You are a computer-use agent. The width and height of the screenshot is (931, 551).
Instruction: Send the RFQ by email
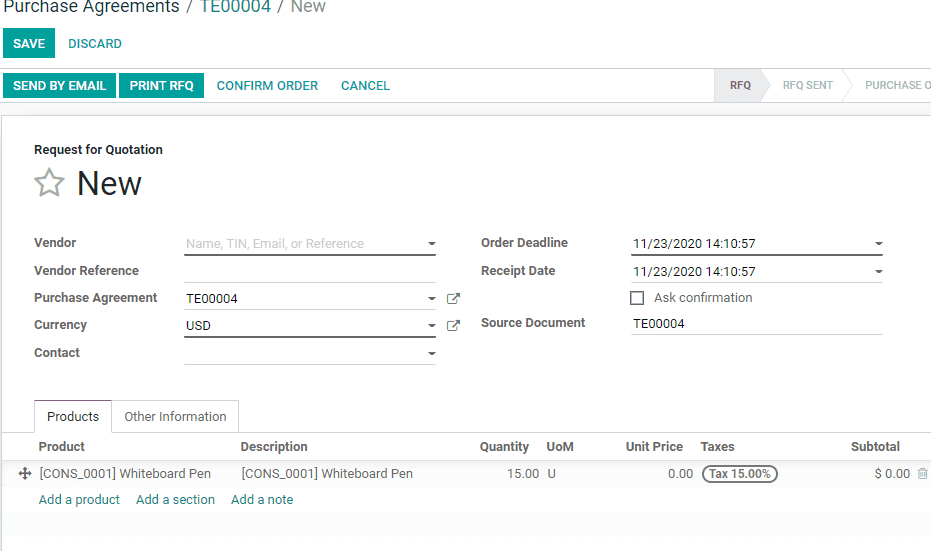click(x=59, y=86)
